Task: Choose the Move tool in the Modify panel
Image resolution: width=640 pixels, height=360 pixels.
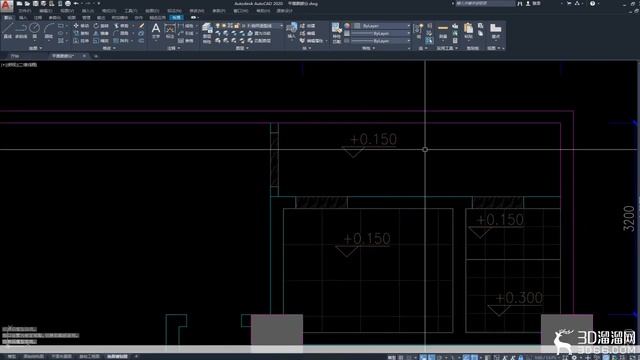Action: (x=81, y=26)
